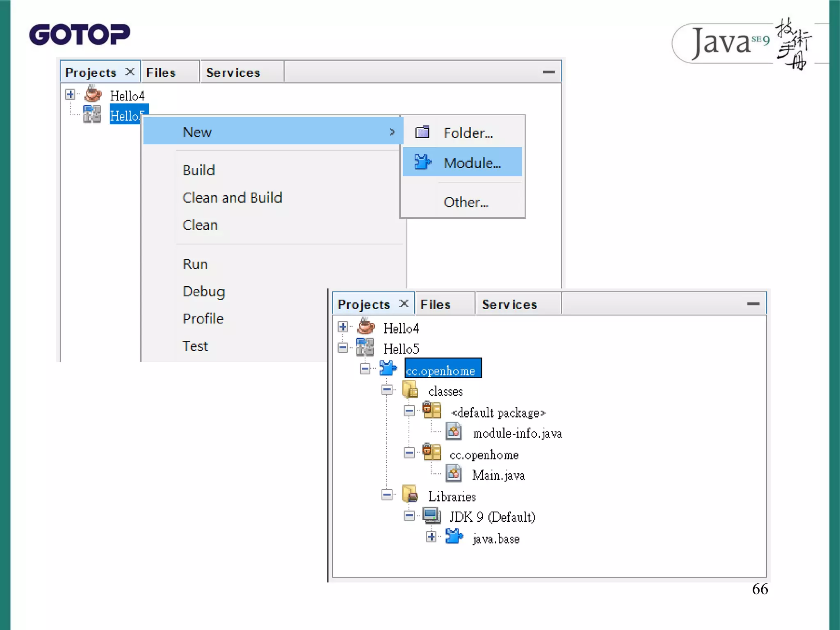Expand Hello4 project in upper panel

tap(70, 94)
